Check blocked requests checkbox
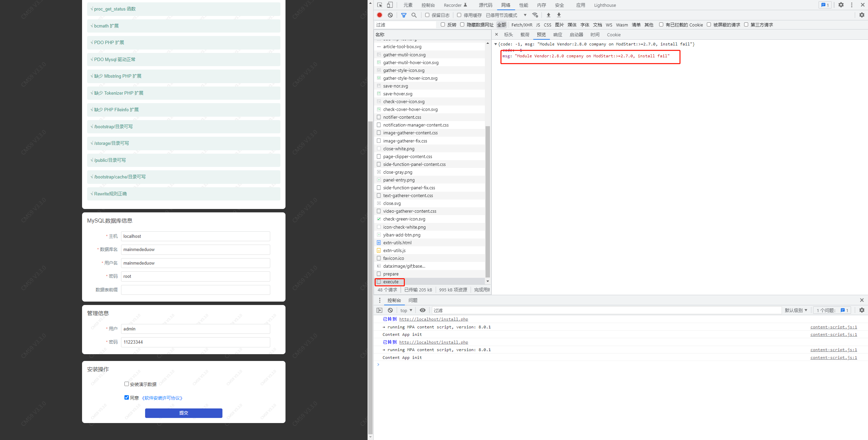 pyautogui.click(x=709, y=24)
